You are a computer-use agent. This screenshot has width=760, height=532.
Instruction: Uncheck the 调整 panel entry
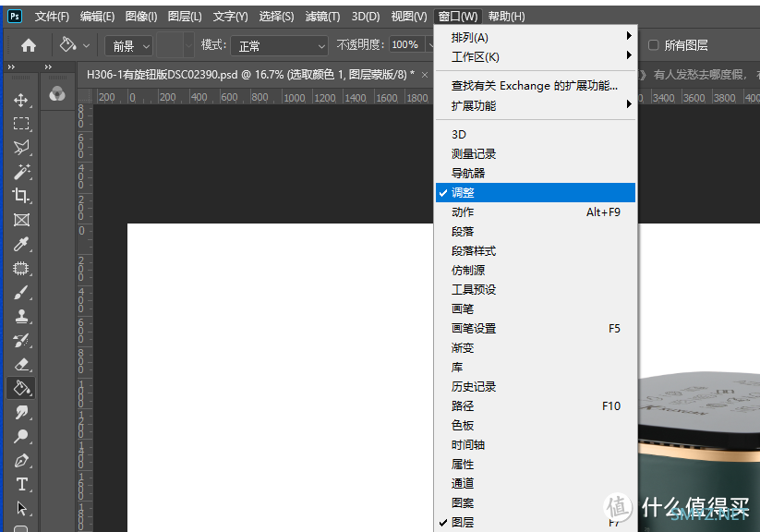[535, 192]
